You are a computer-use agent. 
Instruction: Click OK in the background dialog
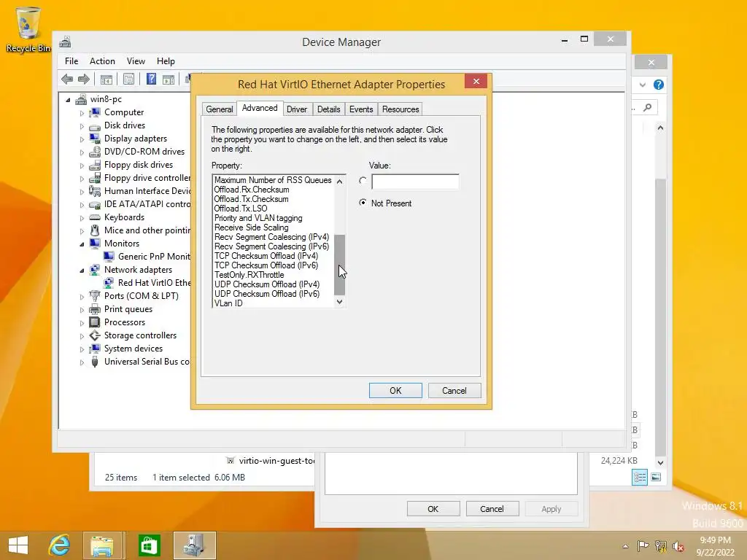pyautogui.click(x=433, y=508)
